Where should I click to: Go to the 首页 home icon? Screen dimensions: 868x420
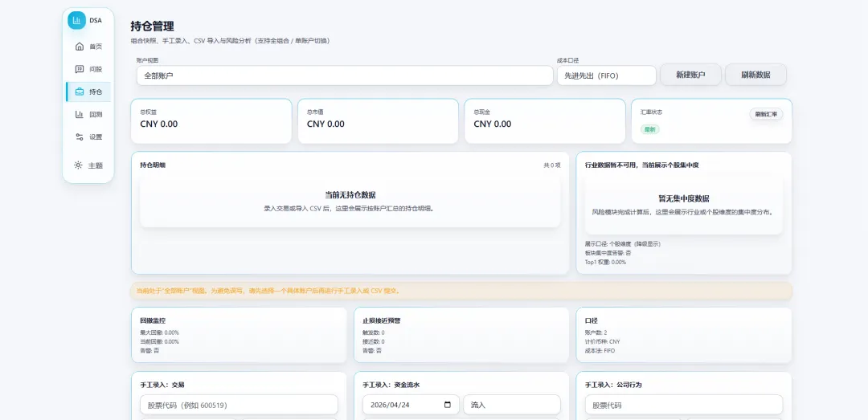coord(79,47)
